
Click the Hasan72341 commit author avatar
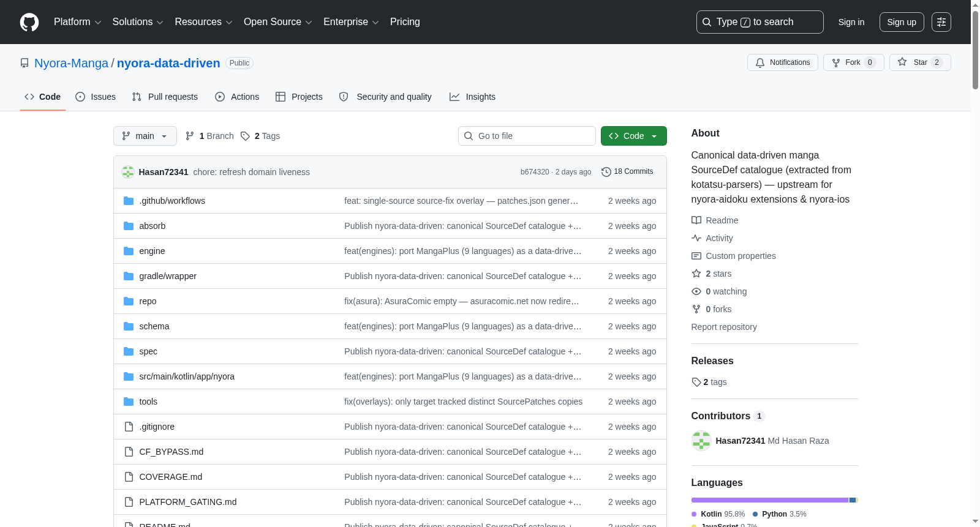[x=128, y=172]
